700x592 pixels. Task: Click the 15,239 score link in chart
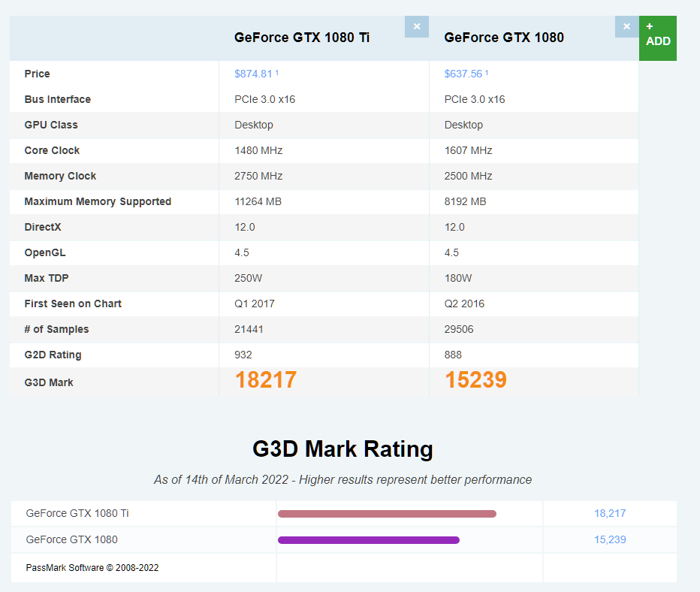[x=610, y=539]
